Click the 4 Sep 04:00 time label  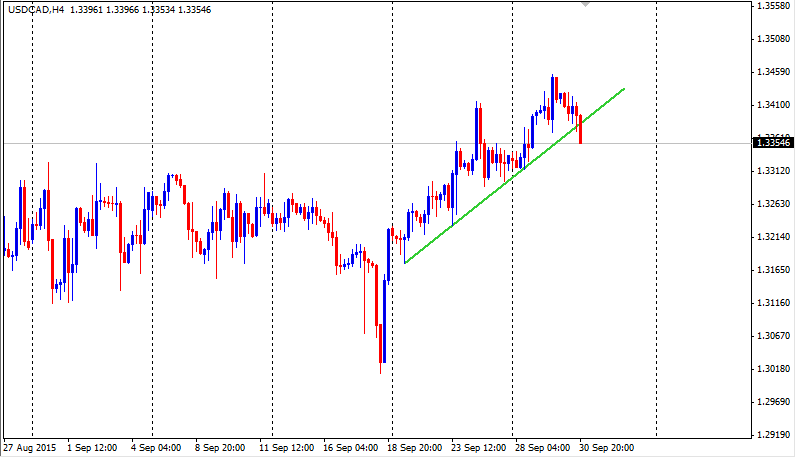coord(156,448)
